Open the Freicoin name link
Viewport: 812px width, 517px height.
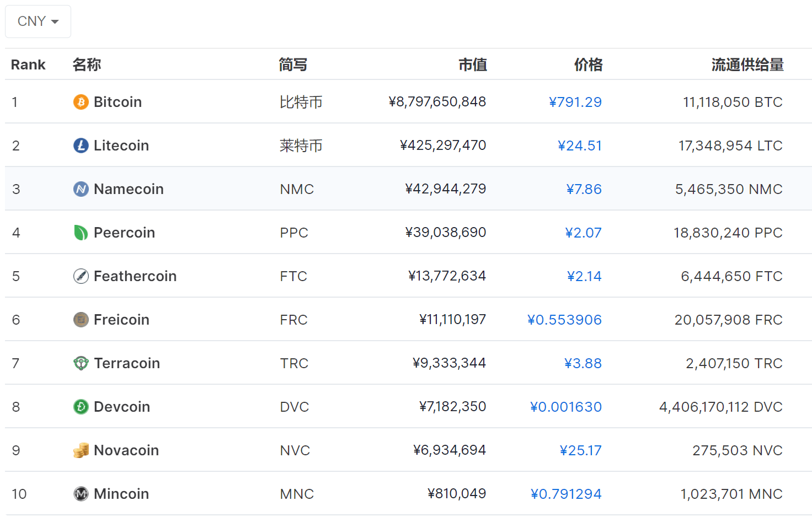tap(121, 320)
